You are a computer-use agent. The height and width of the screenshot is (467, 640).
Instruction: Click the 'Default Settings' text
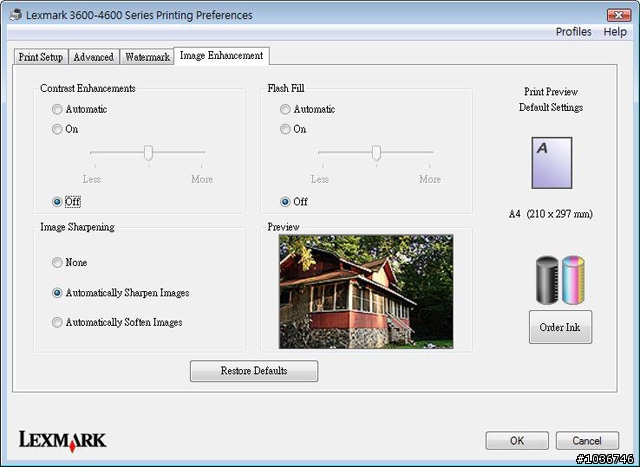tap(551, 107)
